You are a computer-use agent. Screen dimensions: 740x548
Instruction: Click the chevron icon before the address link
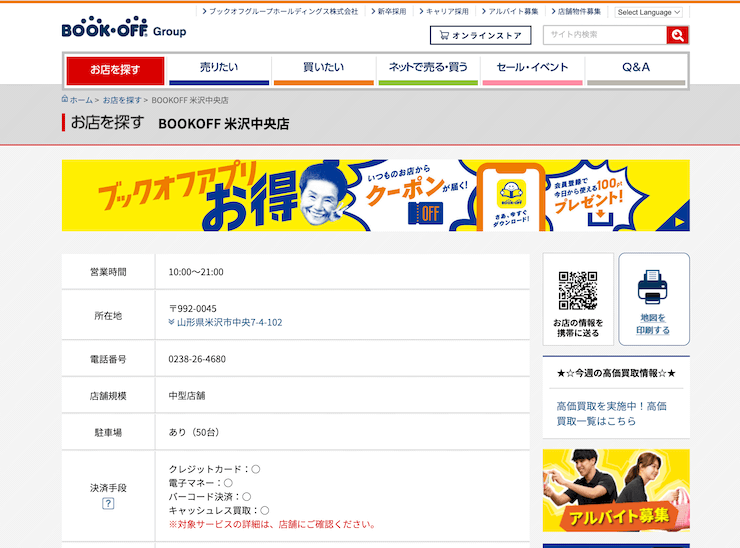pos(171,322)
